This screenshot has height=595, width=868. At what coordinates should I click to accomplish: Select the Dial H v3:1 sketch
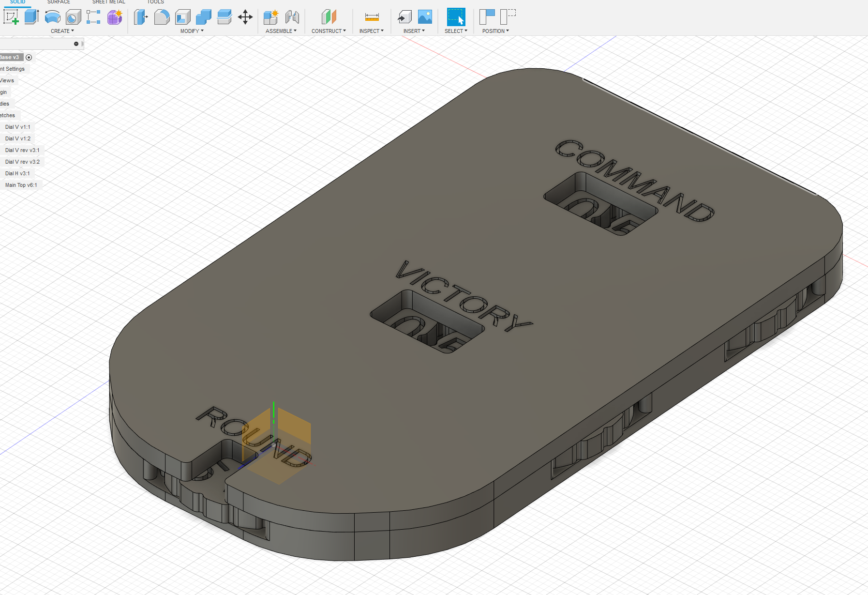click(x=17, y=173)
